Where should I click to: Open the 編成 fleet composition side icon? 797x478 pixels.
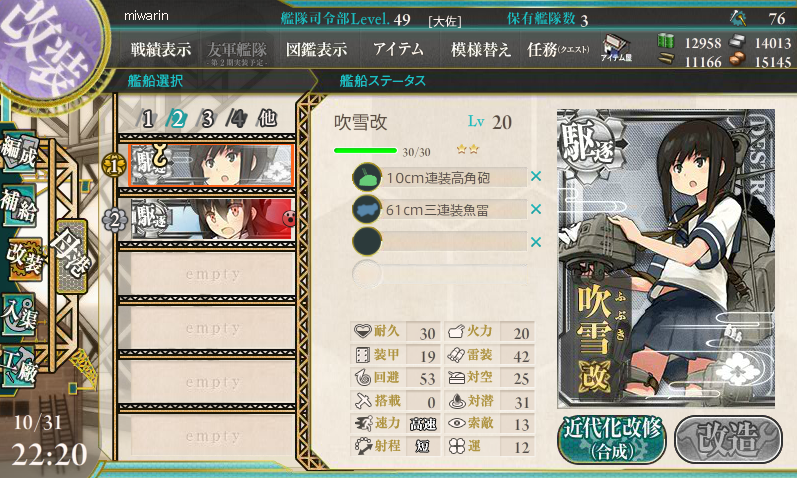pyautogui.click(x=19, y=153)
